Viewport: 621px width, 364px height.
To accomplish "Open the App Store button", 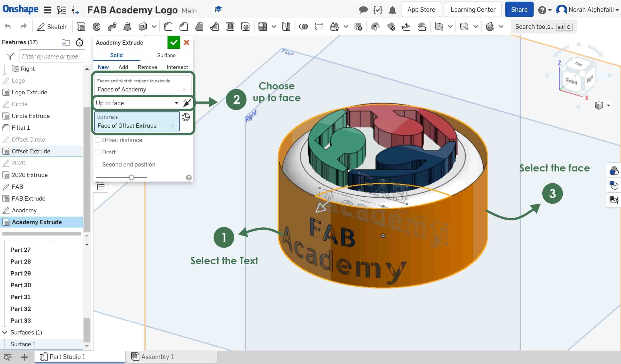I will click(x=421, y=10).
